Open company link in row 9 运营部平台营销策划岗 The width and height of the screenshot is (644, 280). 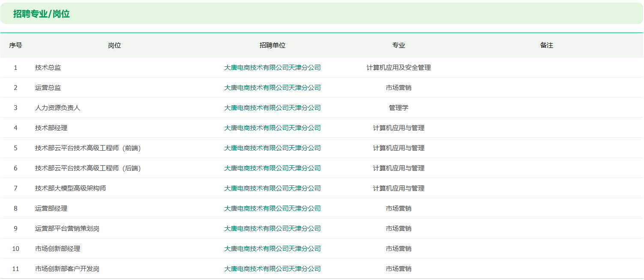click(273, 229)
